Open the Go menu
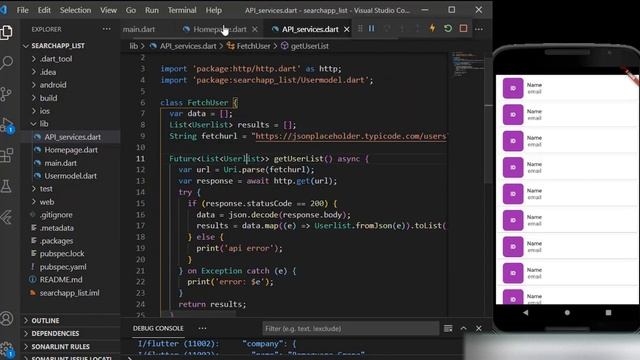 coord(131,10)
